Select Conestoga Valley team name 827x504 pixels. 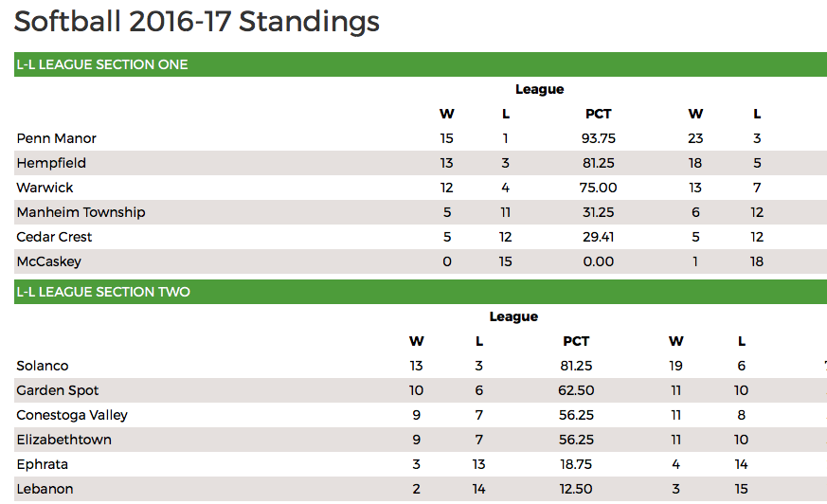pyautogui.click(x=72, y=416)
